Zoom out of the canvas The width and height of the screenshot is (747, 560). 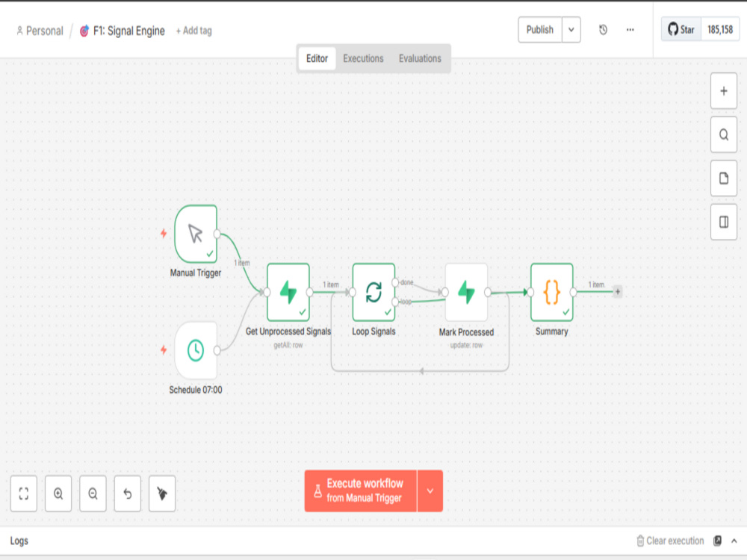pos(93,494)
